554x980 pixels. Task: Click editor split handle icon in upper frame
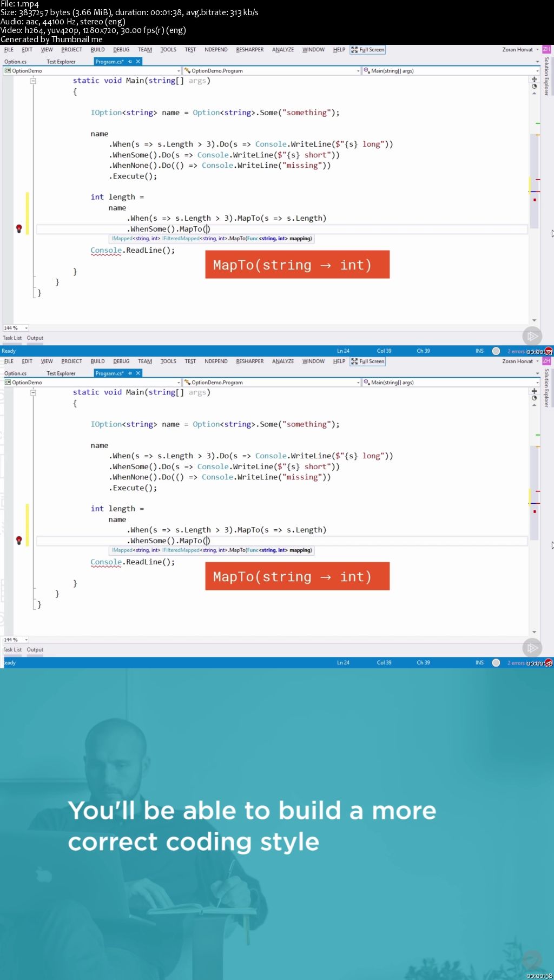[x=534, y=80]
